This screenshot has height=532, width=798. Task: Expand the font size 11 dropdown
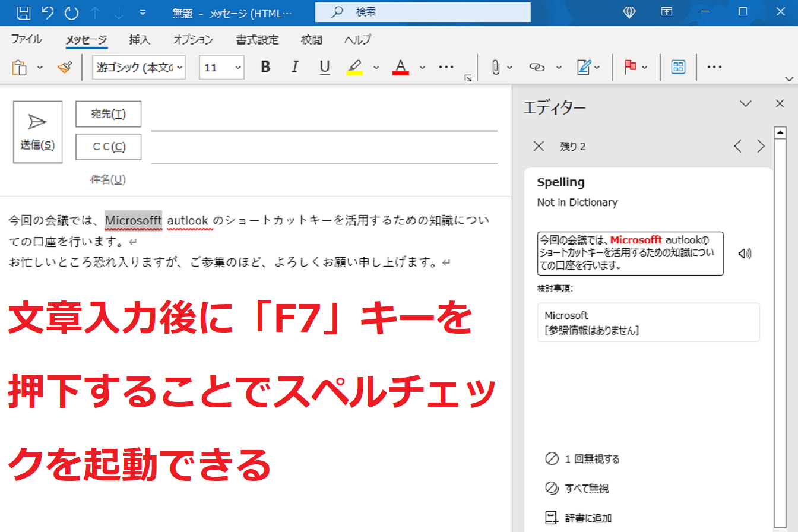point(238,68)
